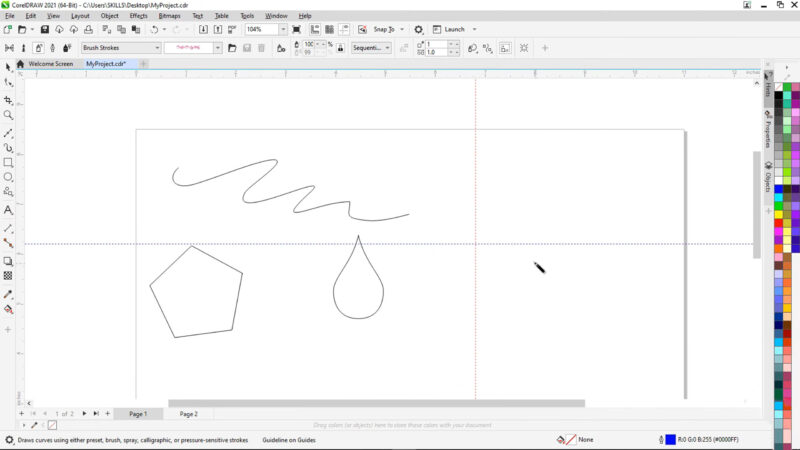The image size is (800, 450).
Task: Toggle Show rulers button
Action: [315, 30]
